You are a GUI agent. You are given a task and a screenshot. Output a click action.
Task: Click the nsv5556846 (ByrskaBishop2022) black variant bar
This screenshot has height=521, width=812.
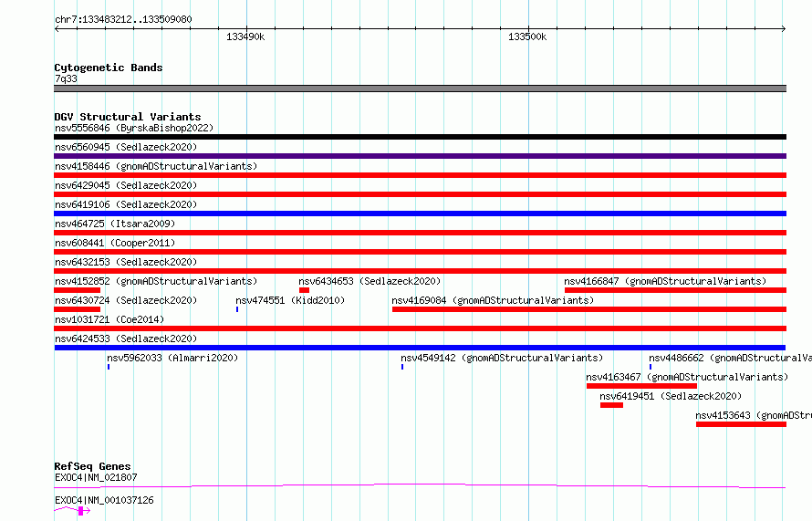(420, 137)
